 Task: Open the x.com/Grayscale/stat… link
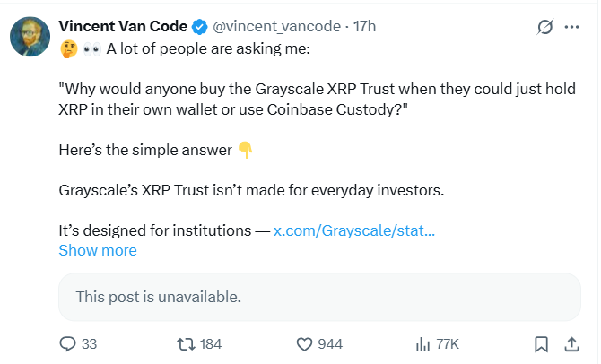(354, 230)
